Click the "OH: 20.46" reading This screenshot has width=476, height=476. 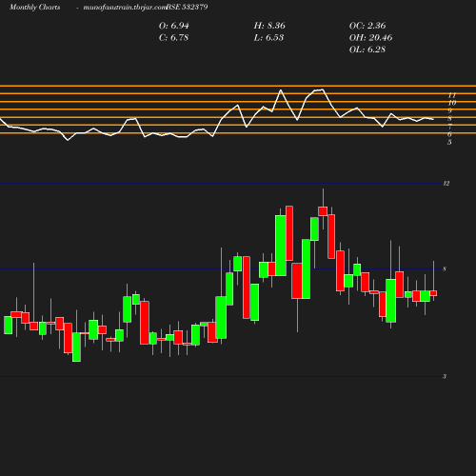point(370,38)
